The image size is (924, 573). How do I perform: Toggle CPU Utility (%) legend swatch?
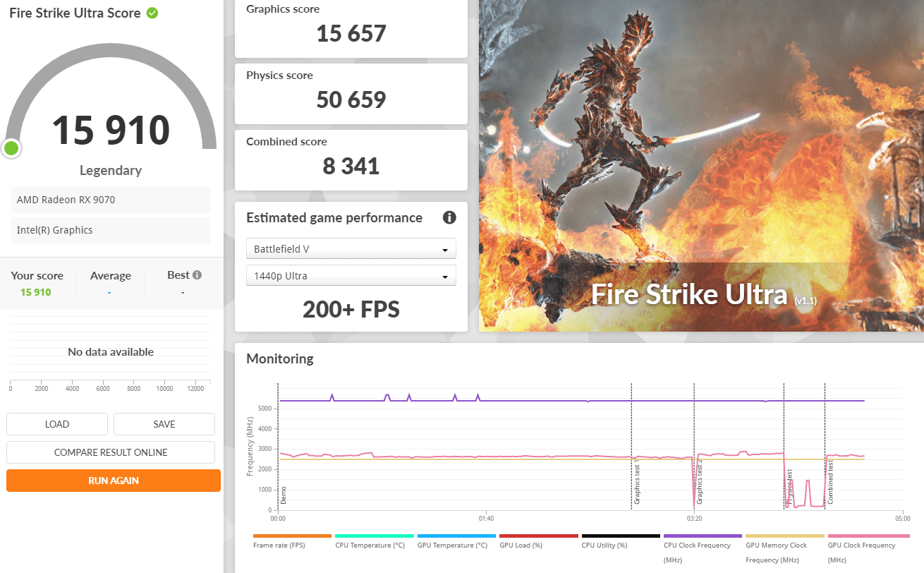[x=621, y=536]
